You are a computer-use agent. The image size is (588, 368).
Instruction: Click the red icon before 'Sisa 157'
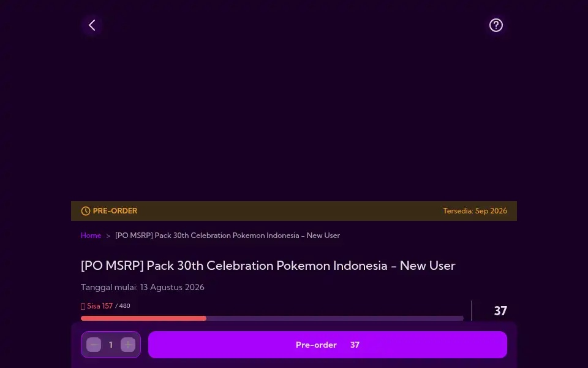(x=83, y=307)
